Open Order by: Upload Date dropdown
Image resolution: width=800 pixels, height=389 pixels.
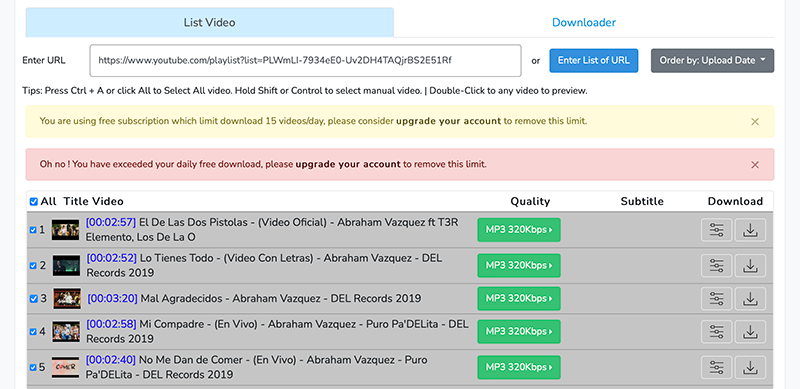click(x=712, y=61)
